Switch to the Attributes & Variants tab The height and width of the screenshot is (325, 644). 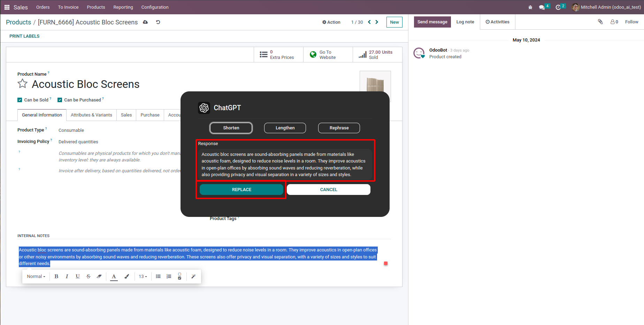tap(91, 115)
